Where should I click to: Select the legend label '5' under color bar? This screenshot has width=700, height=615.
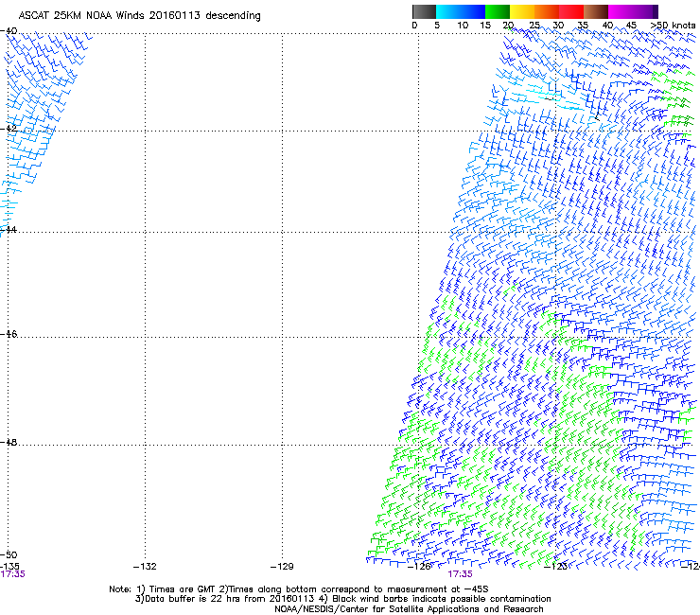[437, 26]
